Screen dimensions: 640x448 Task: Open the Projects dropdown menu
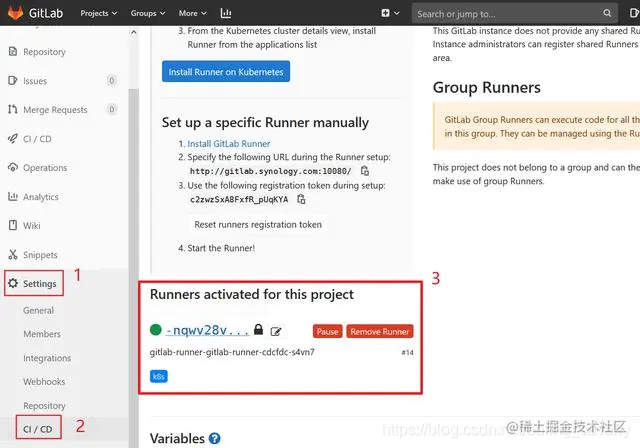click(98, 13)
